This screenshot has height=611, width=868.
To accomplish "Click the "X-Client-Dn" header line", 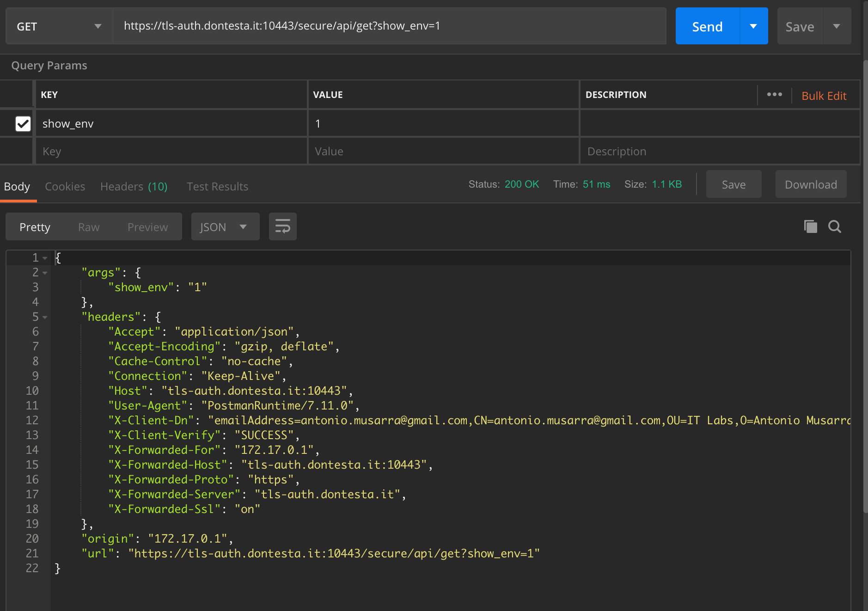I will (479, 420).
